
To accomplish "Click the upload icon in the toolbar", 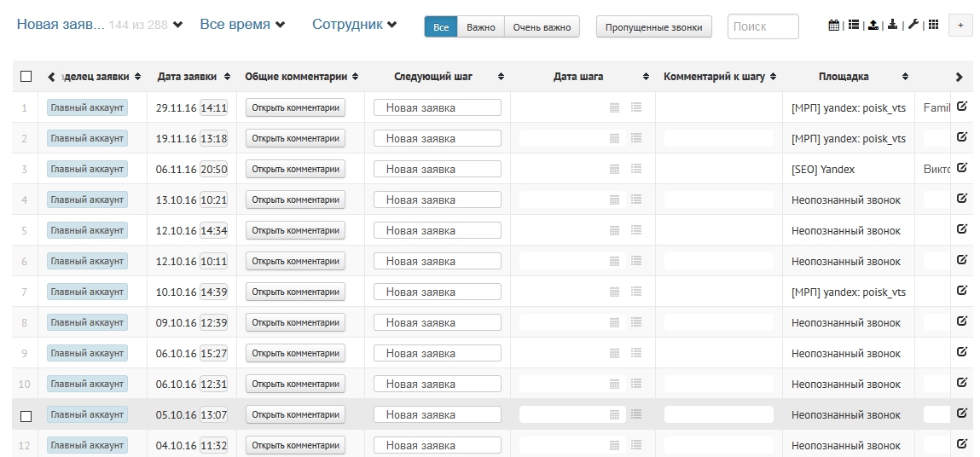I will pyautogui.click(x=873, y=26).
